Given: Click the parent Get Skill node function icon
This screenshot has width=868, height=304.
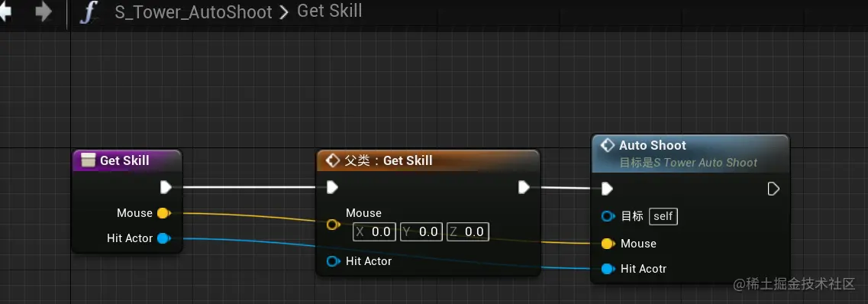Looking at the screenshot, I should coord(332,160).
